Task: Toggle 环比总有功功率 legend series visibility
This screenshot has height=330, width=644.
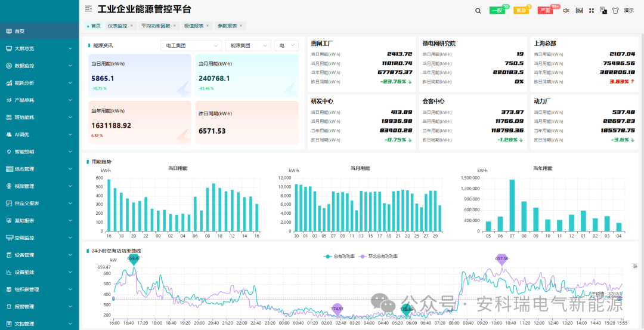Action: (378, 256)
